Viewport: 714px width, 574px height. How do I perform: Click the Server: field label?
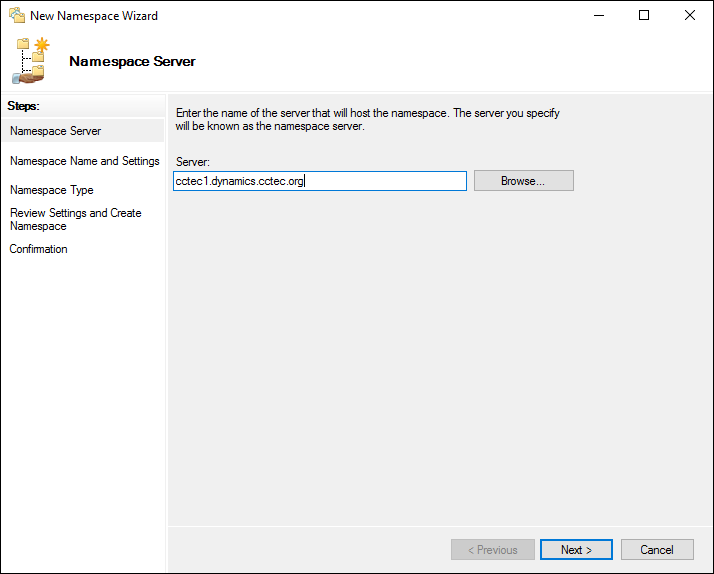point(193,162)
